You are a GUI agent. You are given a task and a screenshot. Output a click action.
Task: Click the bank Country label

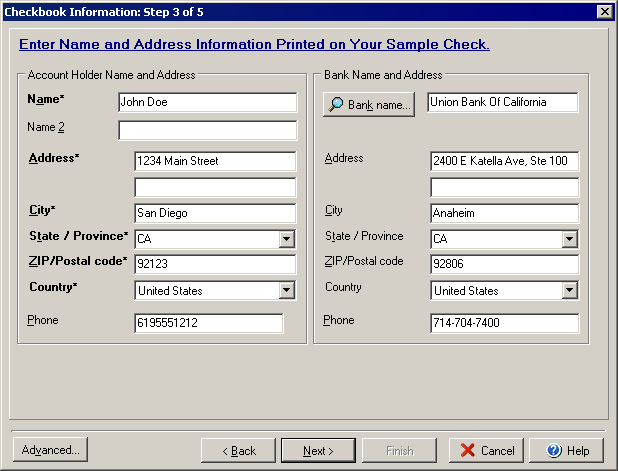point(343,287)
